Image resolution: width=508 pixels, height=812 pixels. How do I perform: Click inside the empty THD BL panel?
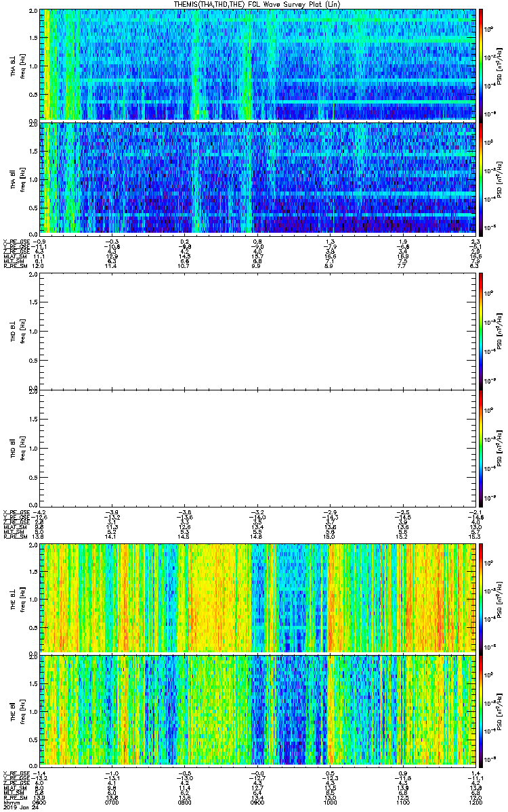coord(258,330)
